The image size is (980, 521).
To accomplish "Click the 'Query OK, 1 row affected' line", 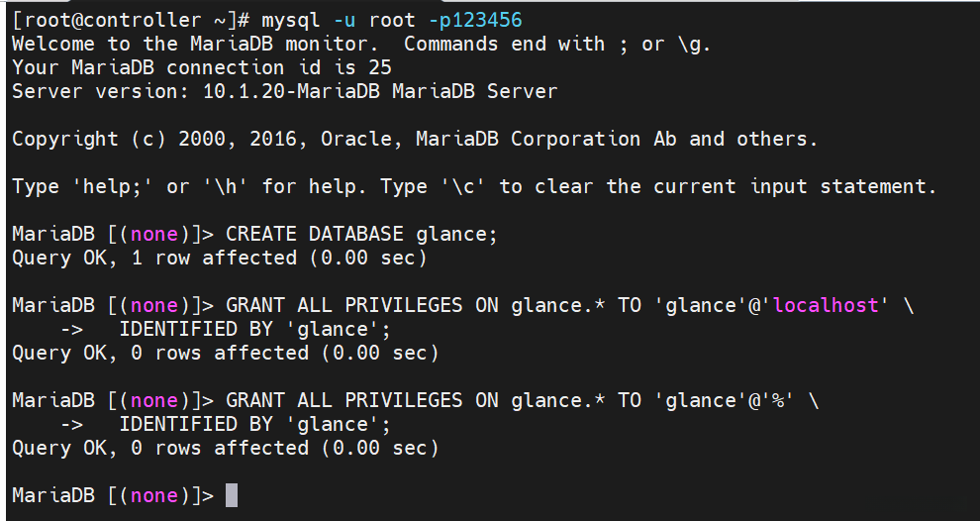I will point(219,259).
